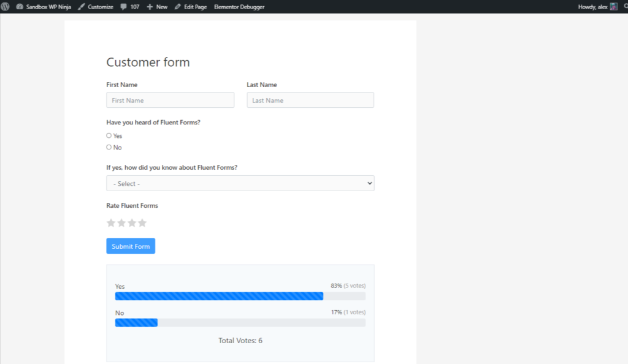Click the Yes poll result progress bar
Image resolution: width=628 pixels, height=364 pixels.
240,296
